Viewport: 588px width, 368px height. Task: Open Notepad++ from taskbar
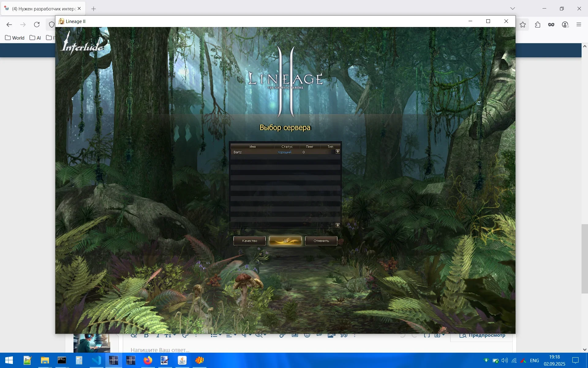click(28, 360)
